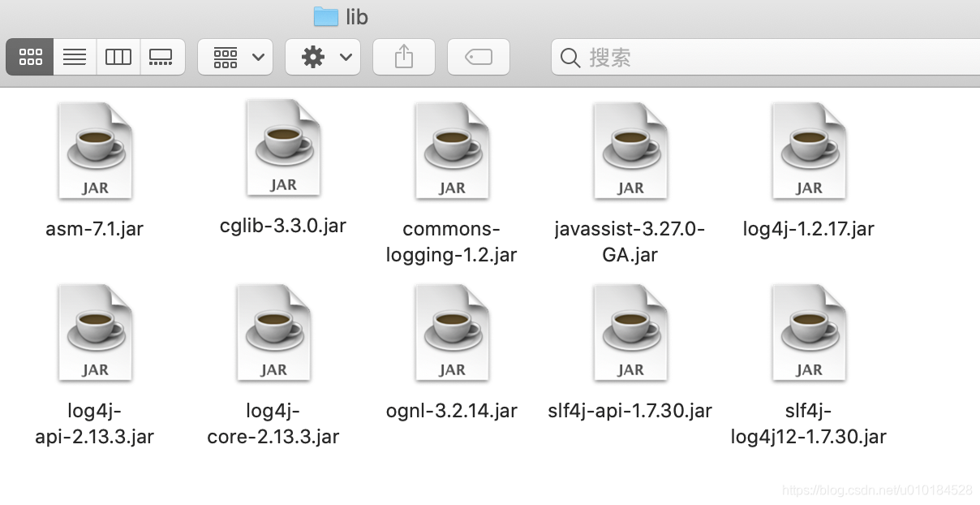The height and width of the screenshot is (505, 980).
Task: Select the log4j-core-2.13.3.jar icon
Action: pyautogui.click(x=273, y=331)
